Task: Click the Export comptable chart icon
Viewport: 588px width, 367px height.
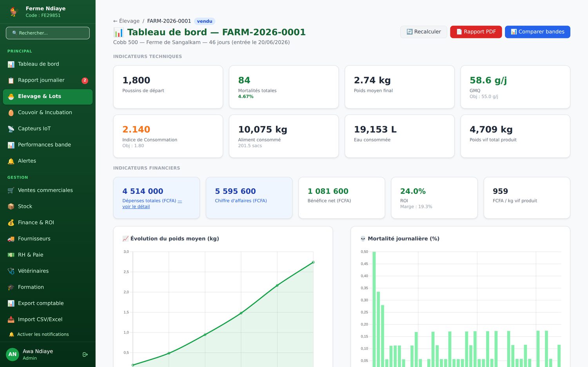Action: pyautogui.click(x=11, y=304)
